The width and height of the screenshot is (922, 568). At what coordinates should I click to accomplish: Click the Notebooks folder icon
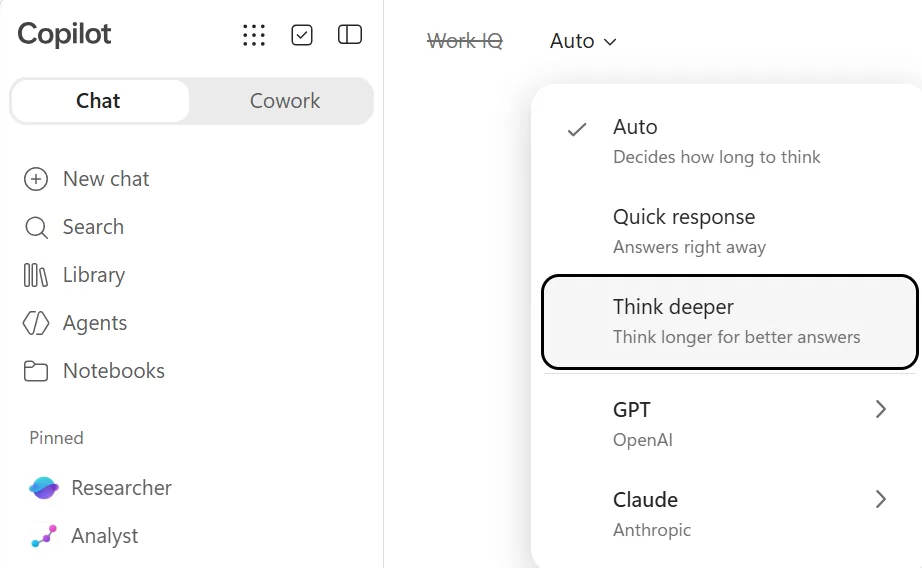tap(36, 371)
